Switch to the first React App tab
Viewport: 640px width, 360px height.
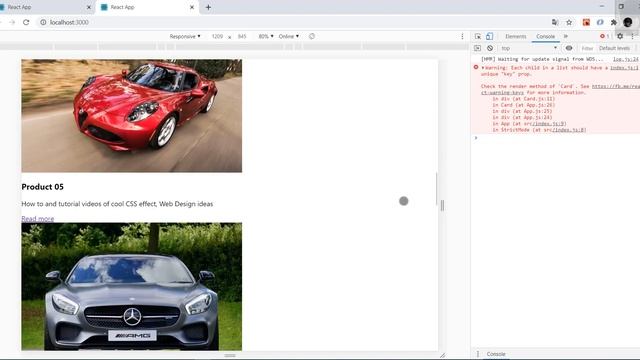43,7
